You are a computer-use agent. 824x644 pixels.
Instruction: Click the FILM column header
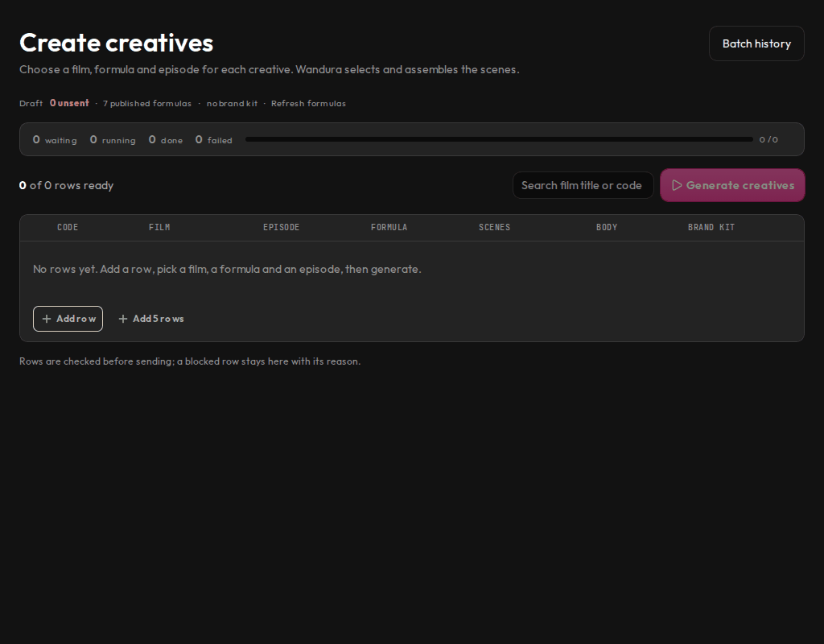click(x=159, y=227)
